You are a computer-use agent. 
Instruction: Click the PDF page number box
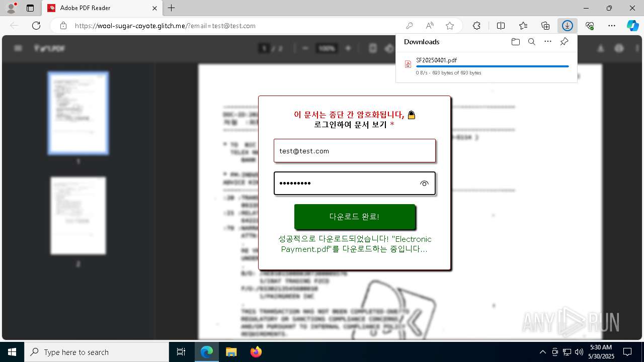(265, 48)
